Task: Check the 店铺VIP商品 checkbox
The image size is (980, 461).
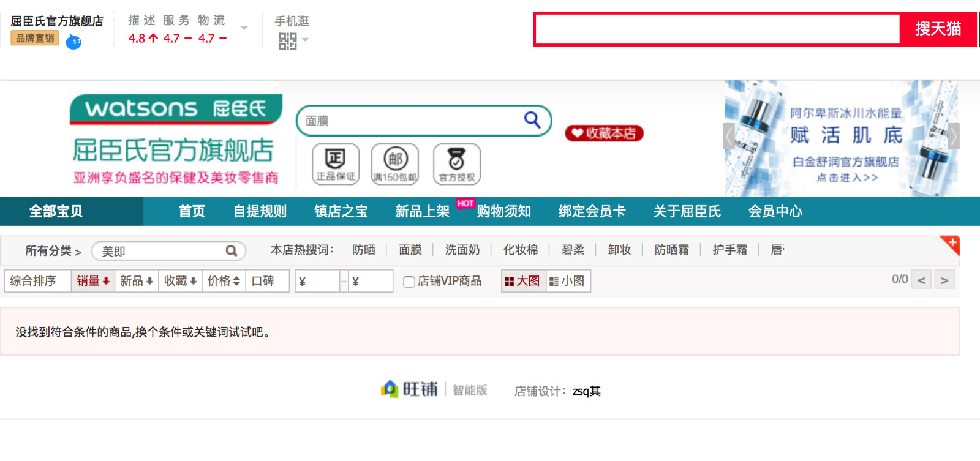Action: (409, 282)
